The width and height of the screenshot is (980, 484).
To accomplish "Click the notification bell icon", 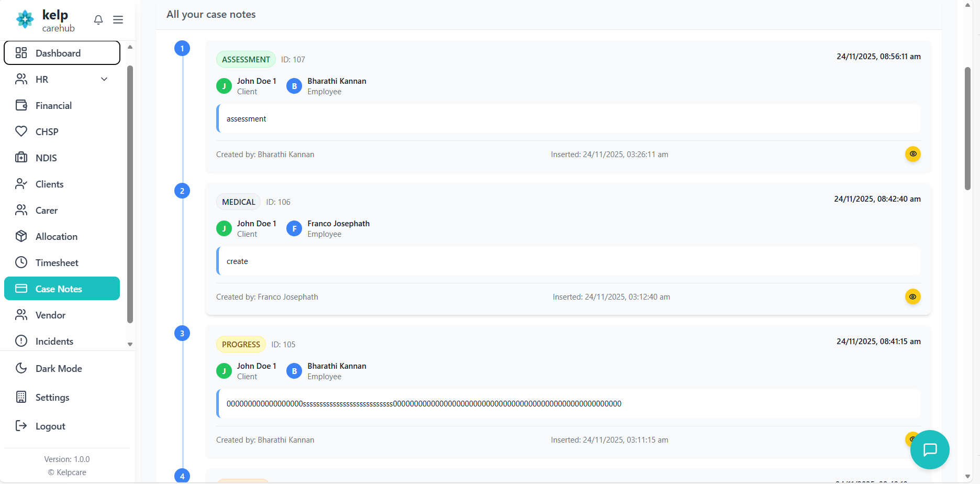I will (98, 20).
